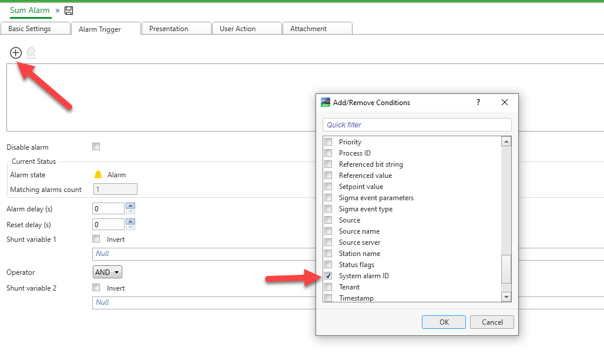Decrease the Reset delay value
The width and height of the screenshot is (604, 364).
click(x=130, y=227)
